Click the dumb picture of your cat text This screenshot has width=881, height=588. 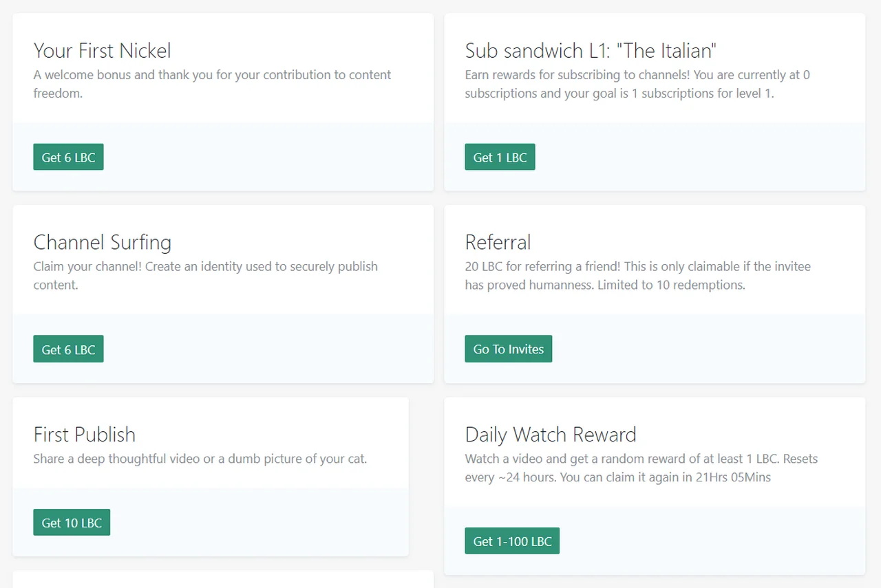[x=200, y=459]
